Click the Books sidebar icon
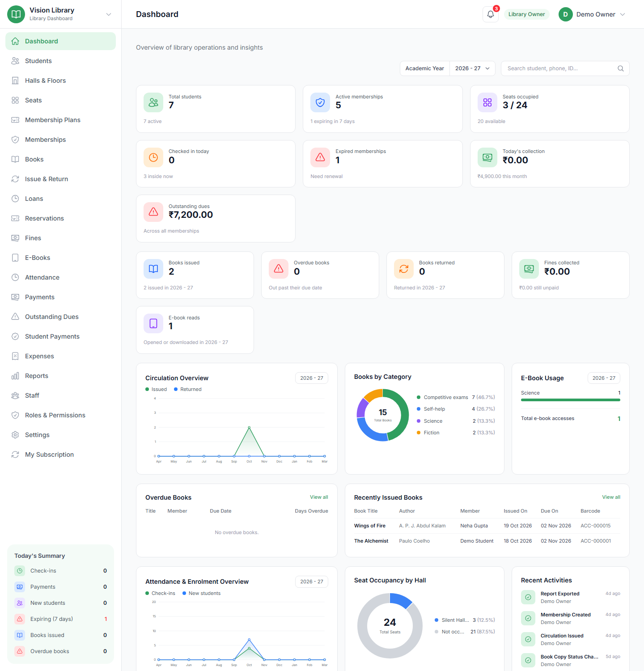The width and height of the screenshot is (644, 671). (15, 159)
